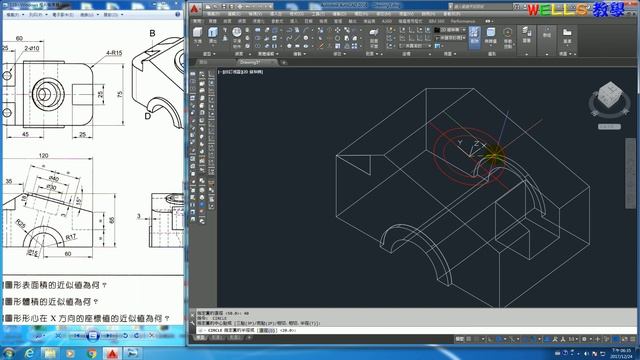The width and height of the screenshot is (640, 360).
Task: Switch to the Performance ribbon tab
Action: [463, 21]
